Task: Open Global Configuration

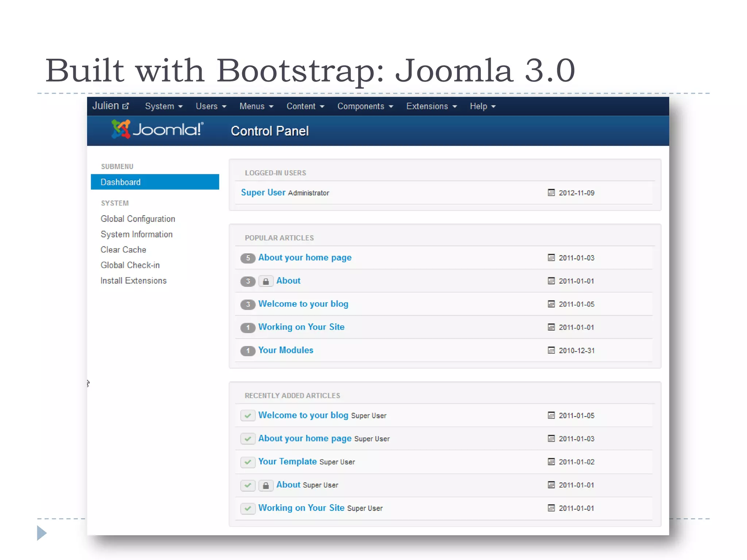Action: click(138, 219)
